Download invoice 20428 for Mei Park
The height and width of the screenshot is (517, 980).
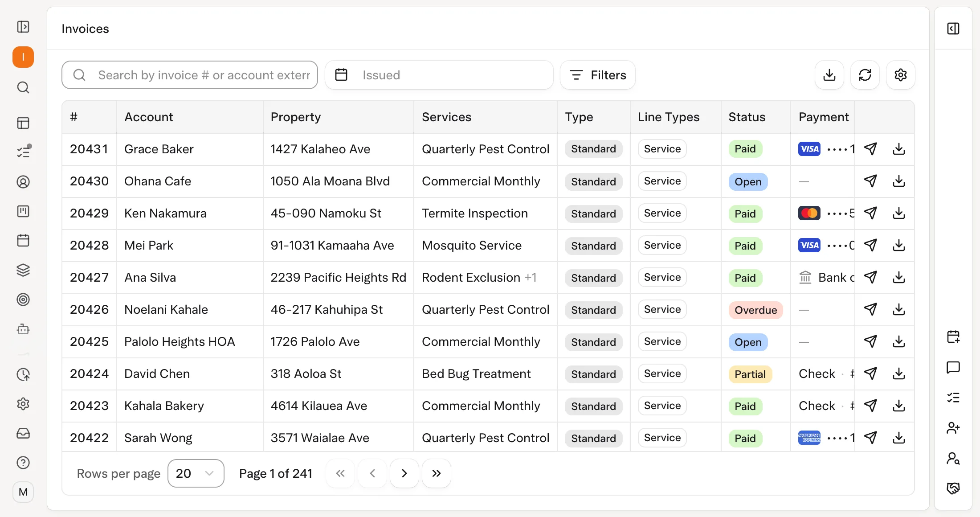click(x=899, y=245)
